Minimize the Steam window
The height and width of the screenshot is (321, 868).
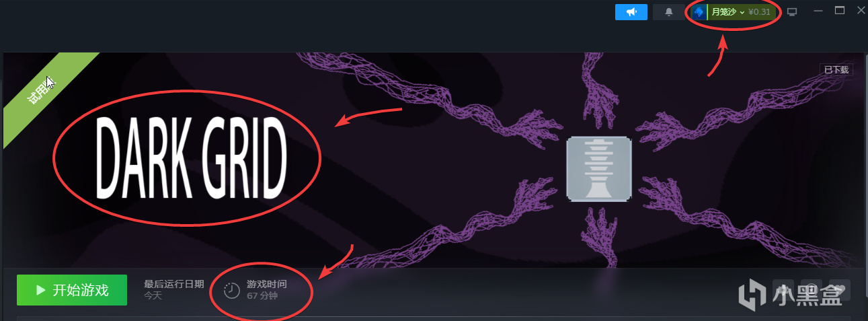click(x=818, y=11)
